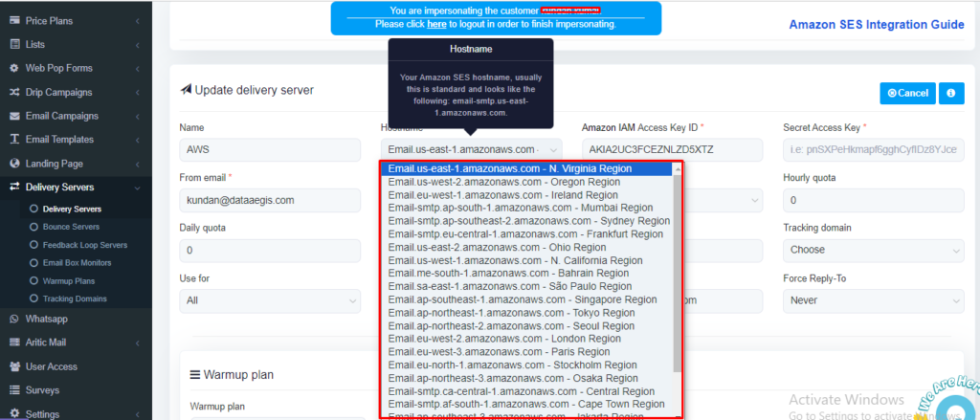Select the Ireland Region hostname option
This screenshot has height=420, width=980.
[527, 195]
